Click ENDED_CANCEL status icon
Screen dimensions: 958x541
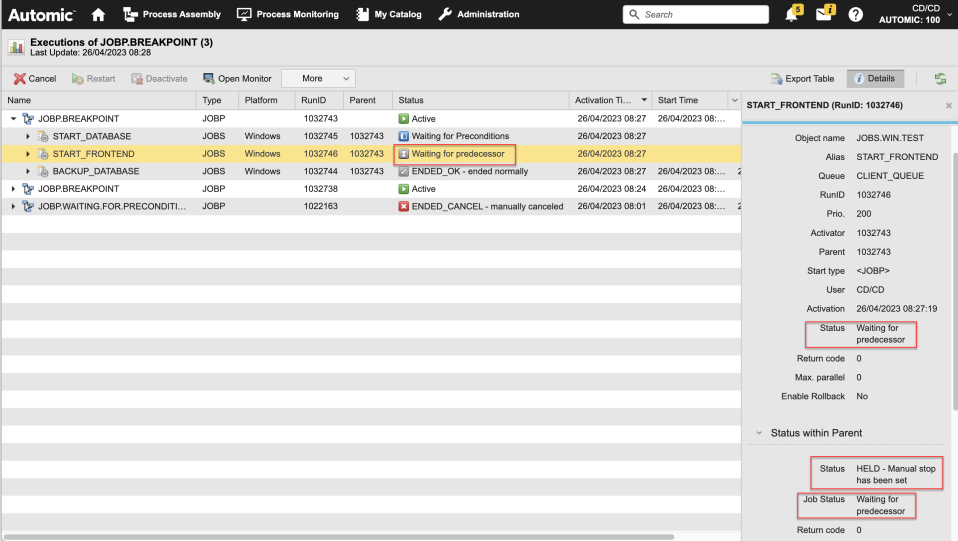click(403, 207)
